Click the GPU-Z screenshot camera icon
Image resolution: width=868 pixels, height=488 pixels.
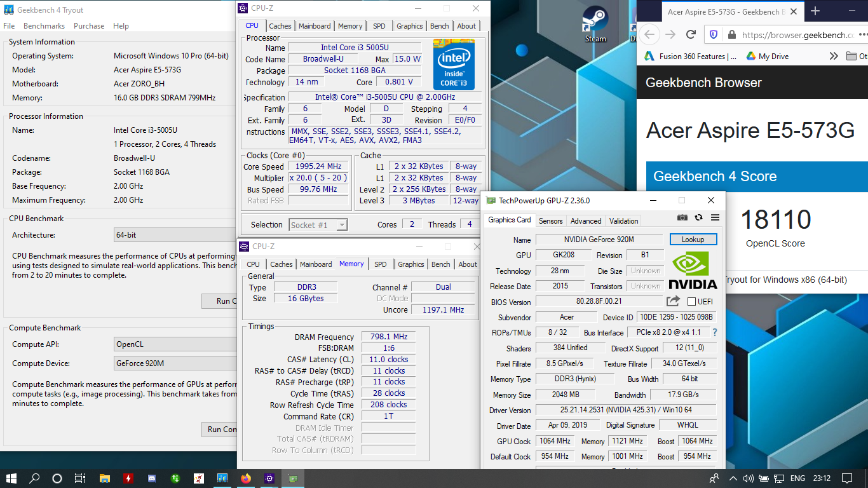pyautogui.click(x=682, y=217)
